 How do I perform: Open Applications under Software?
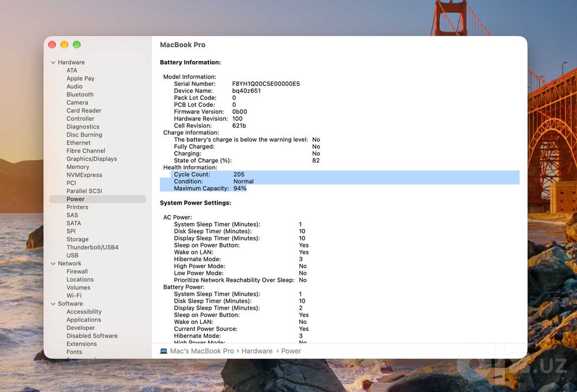pyautogui.click(x=84, y=320)
